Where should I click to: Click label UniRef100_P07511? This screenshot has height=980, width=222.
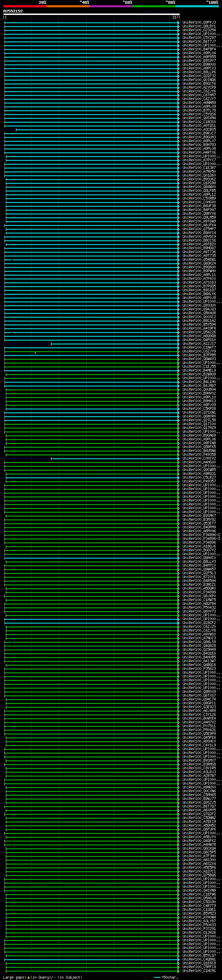coord(199,726)
